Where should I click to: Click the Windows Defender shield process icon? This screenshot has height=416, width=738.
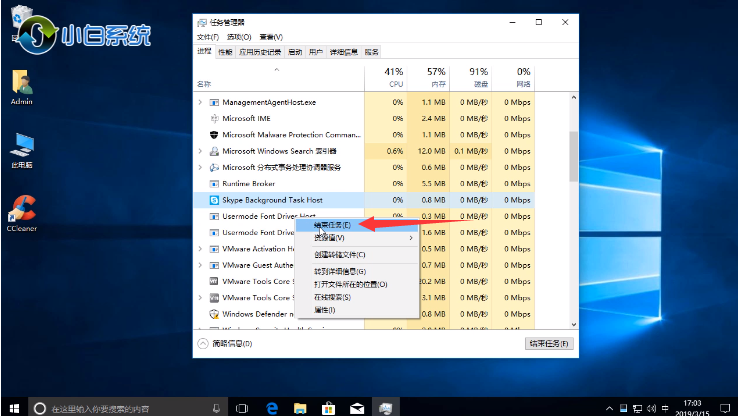[x=214, y=313]
